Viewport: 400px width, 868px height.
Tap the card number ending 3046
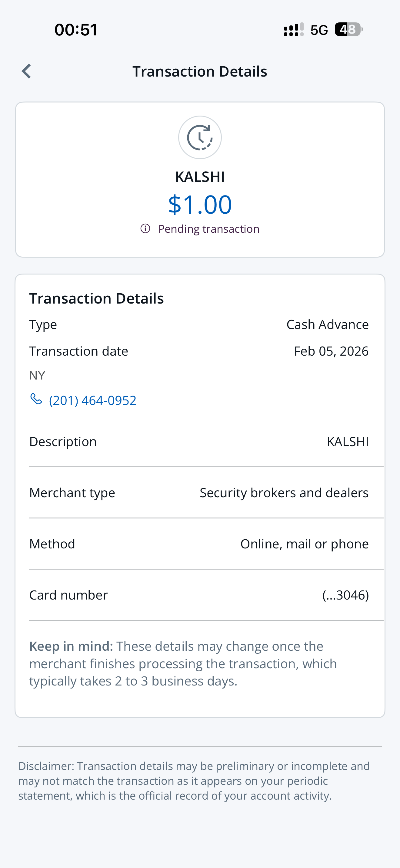pos(345,595)
